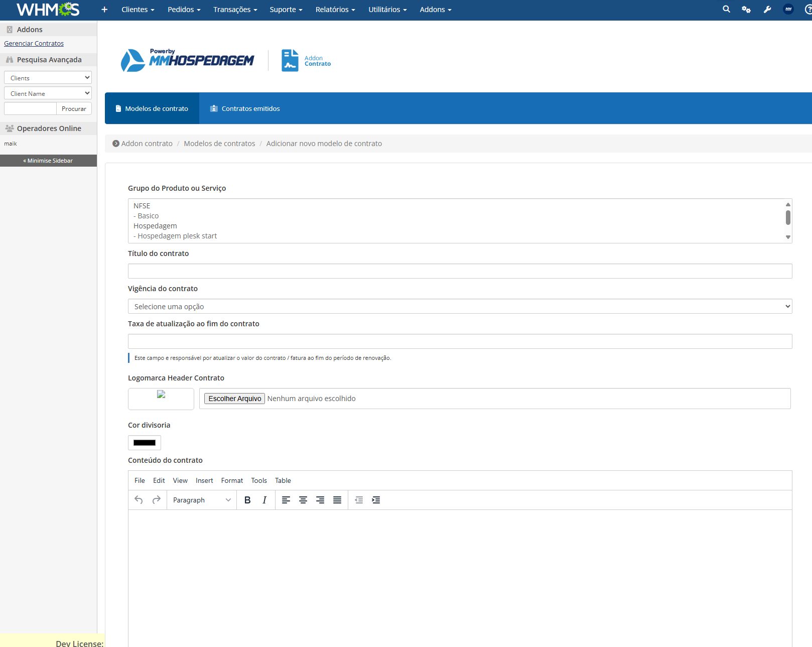This screenshot has width=812, height=647.
Task: Click the user avatar icon
Action: coord(788,9)
